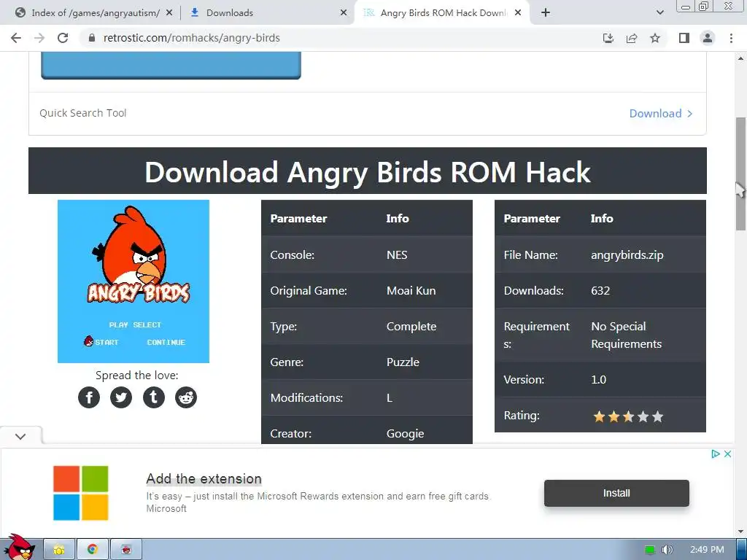Click the Install button in the ad
The image size is (747, 560).
click(616, 494)
